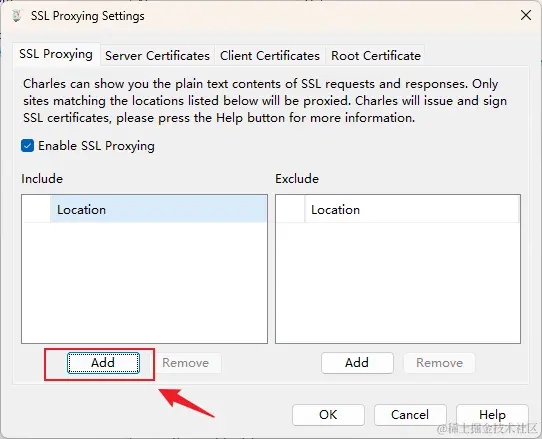Open the Server Certificates tab
Viewport: 542px width, 439px height.
[157, 55]
